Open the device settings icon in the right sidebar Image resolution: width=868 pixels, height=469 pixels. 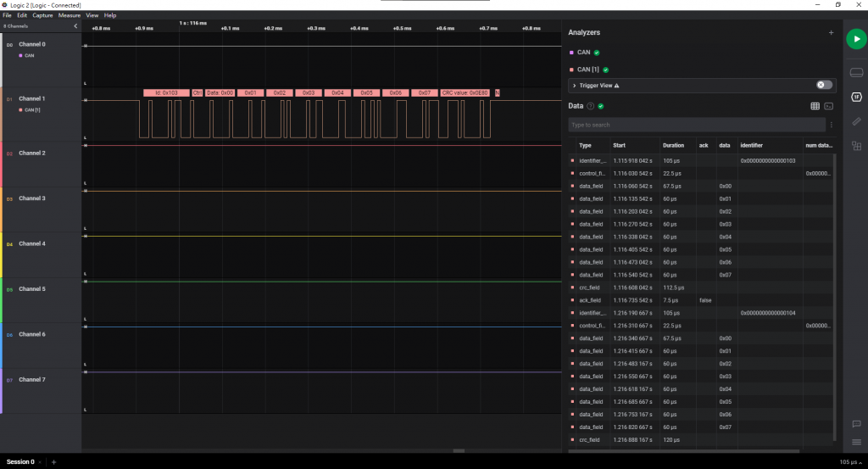coord(856,73)
